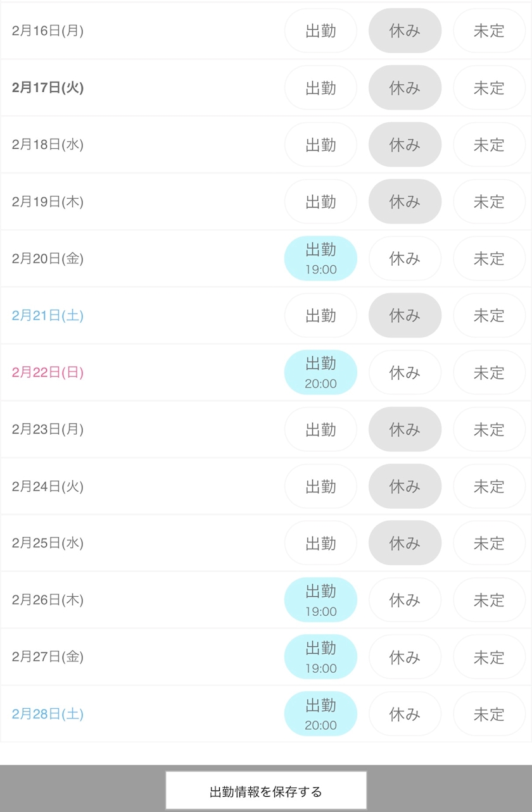Choose 休み for 2月25日(水)
Viewport: 532px width, 812px height.
(x=405, y=543)
